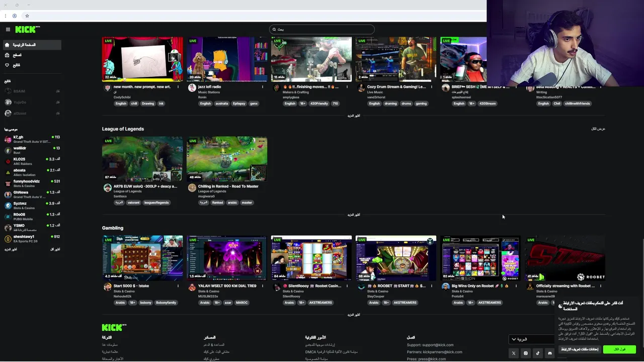Click view all for League of Legends
This screenshot has height=362, width=644.
598,129
